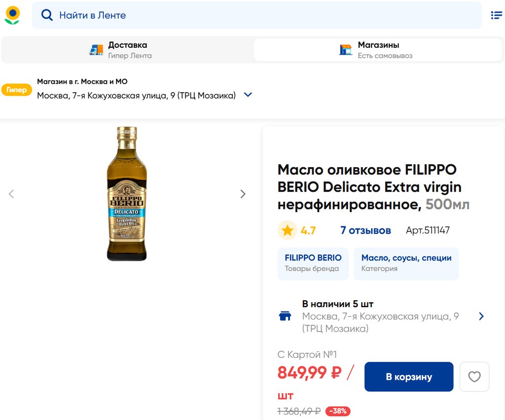
Task: Show next product image
Action: [x=243, y=194]
